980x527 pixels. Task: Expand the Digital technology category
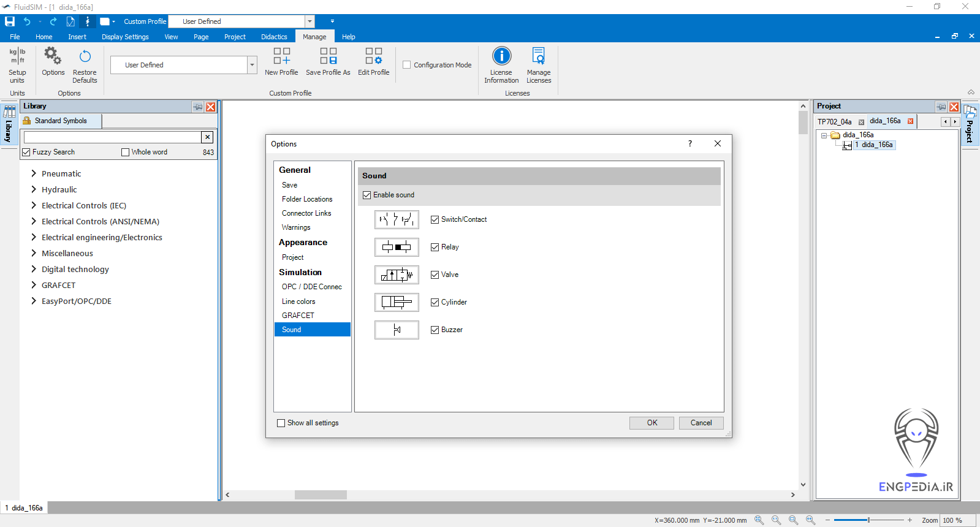coord(34,269)
